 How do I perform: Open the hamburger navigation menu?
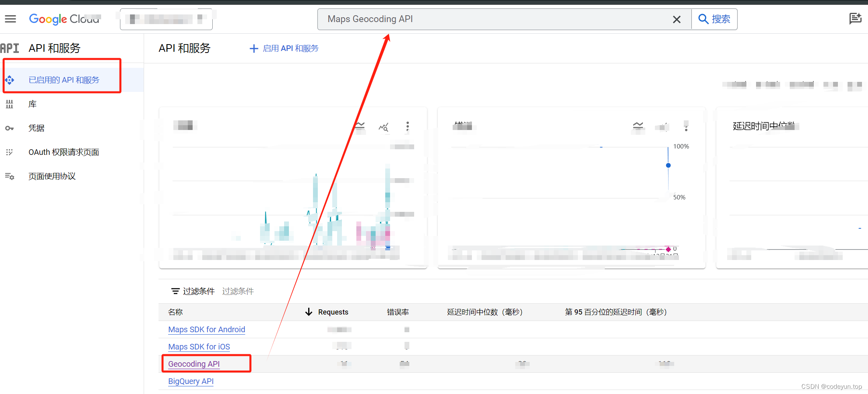click(10, 19)
